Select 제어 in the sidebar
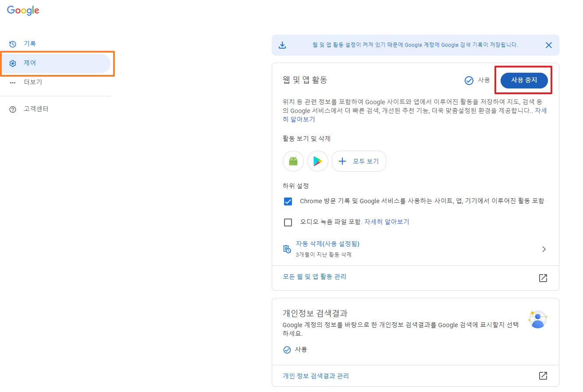The width and height of the screenshot is (583, 392). pos(55,64)
